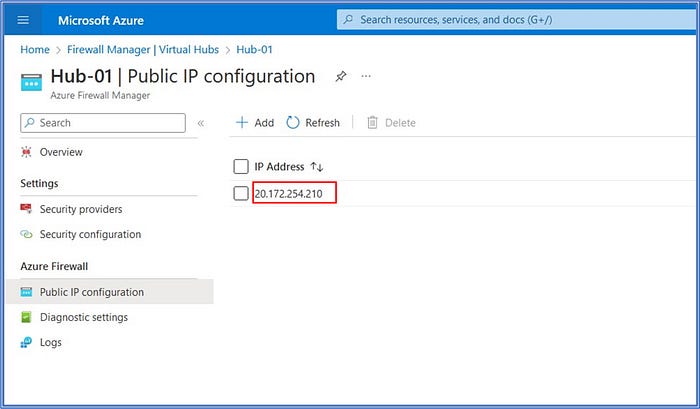Viewport: 700px width, 409px height.
Task: Open the more options ellipsis beside the title
Action: [x=366, y=76]
